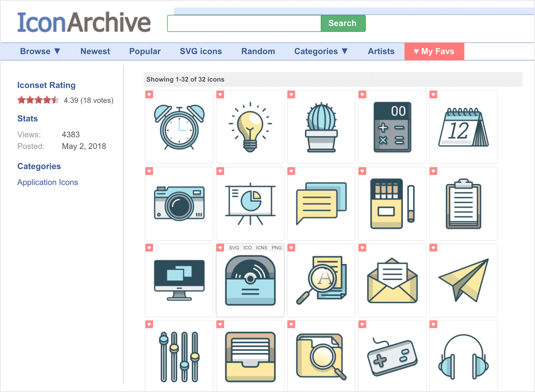Toggle heart on the headphones icon
535x392 pixels.
coord(433,324)
